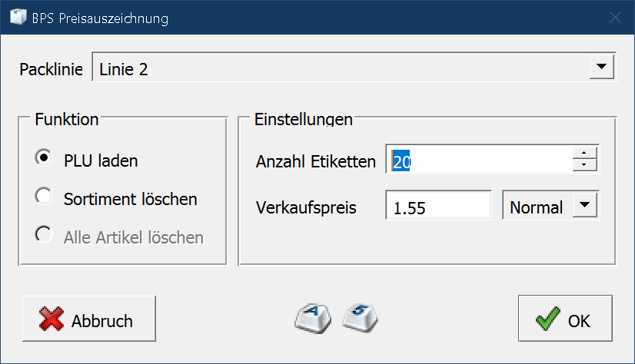Open the Packlinie dropdown arrow
Screen dimensions: 635x364
(600, 68)
